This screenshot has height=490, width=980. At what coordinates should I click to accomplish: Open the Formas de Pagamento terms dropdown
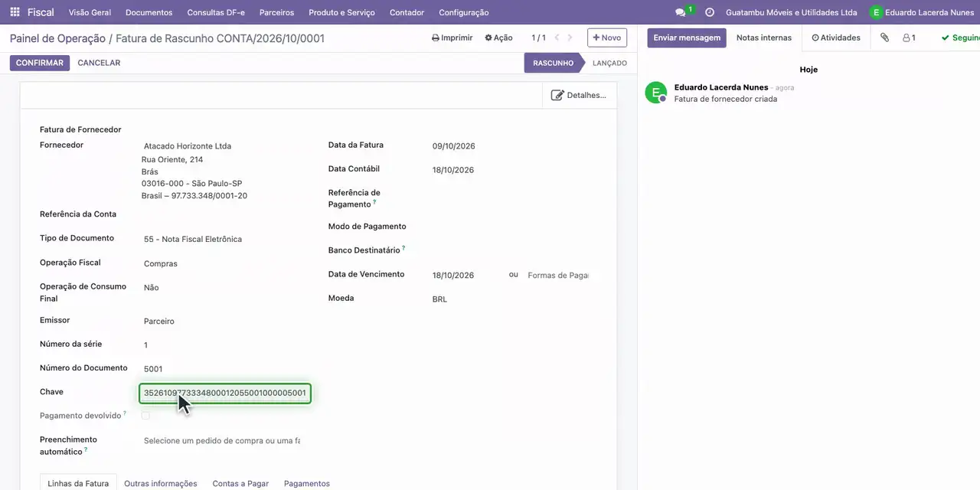[x=557, y=276]
